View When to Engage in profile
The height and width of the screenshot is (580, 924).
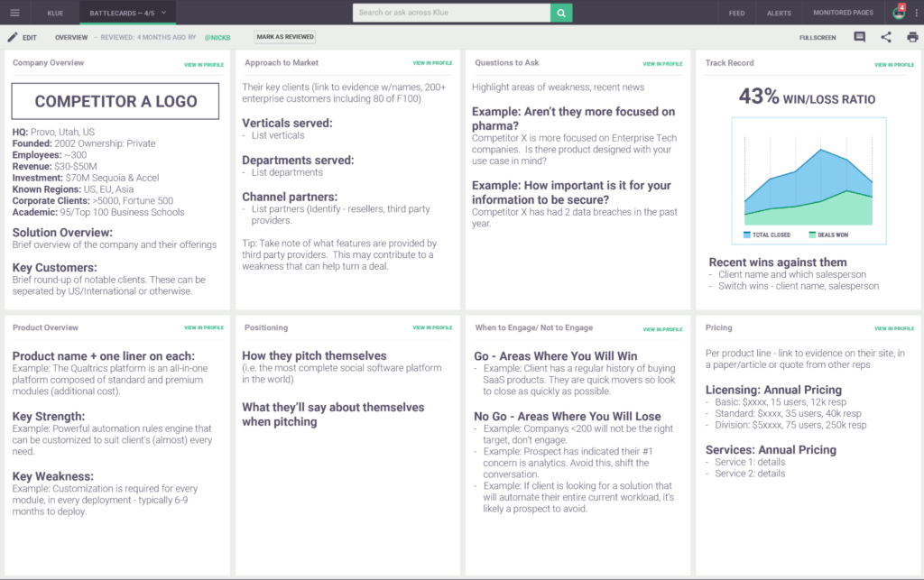663,329
